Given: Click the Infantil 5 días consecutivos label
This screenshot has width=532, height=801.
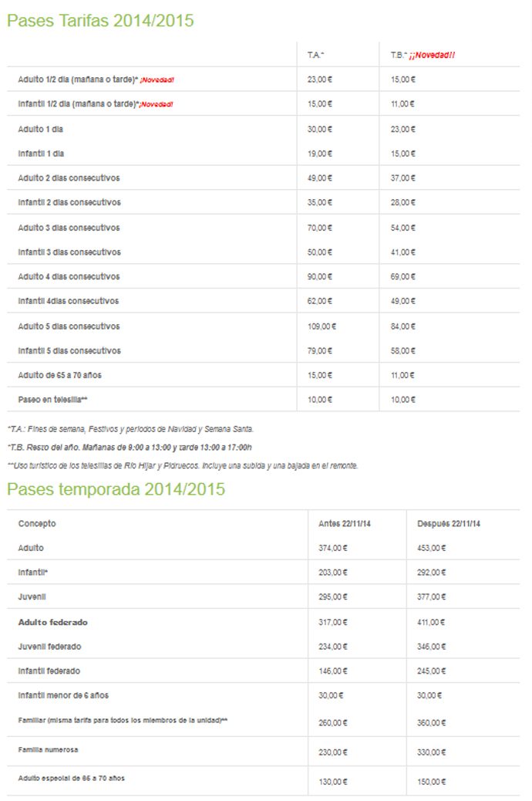Looking at the screenshot, I should pos(69,350).
